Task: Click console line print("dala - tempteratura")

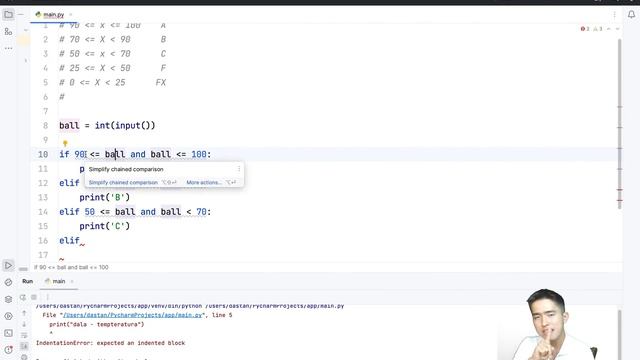Action: point(97,324)
